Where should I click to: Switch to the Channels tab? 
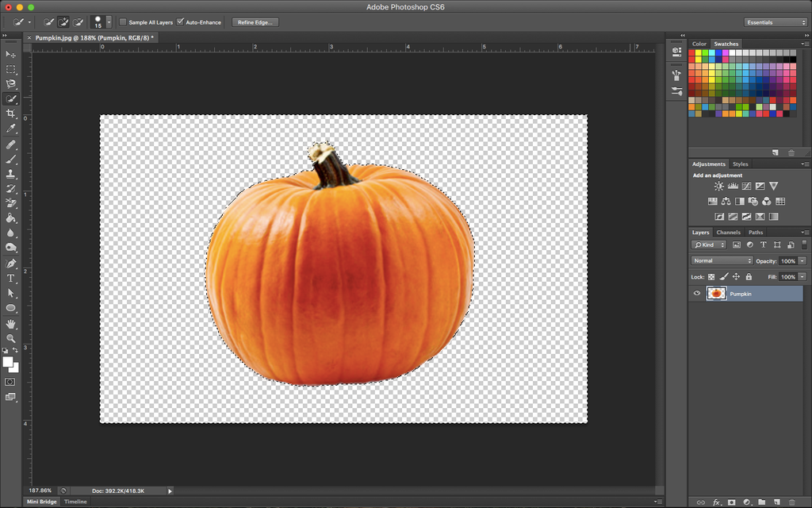click(x=728, y=233)
